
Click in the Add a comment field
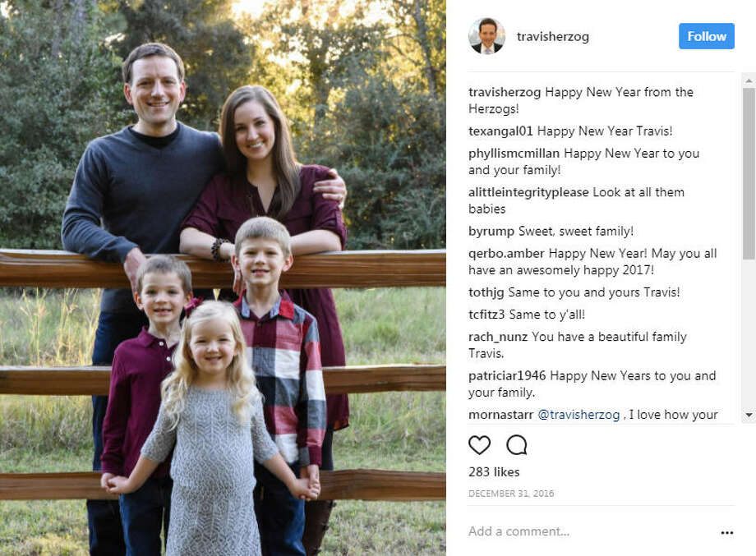pyautogui.click(x=575, y=531)
